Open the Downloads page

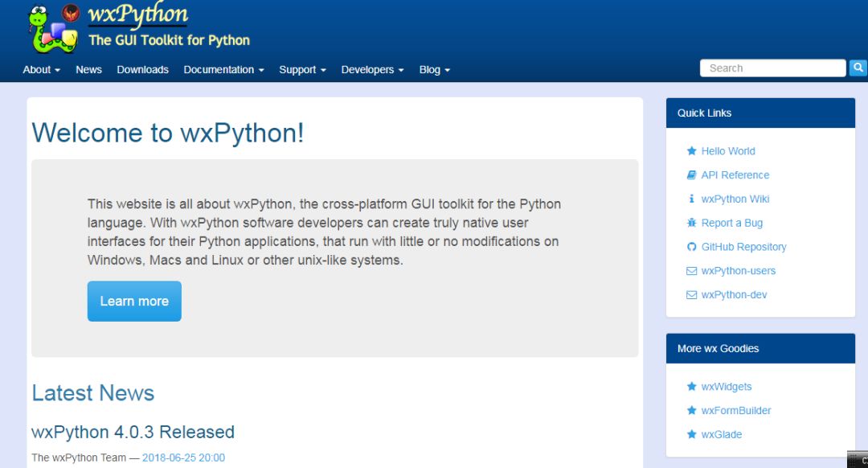pos(142,70)
